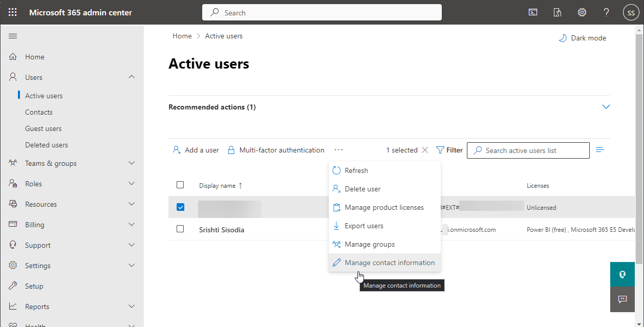Collapse the Users section chevron

(132, 77)
